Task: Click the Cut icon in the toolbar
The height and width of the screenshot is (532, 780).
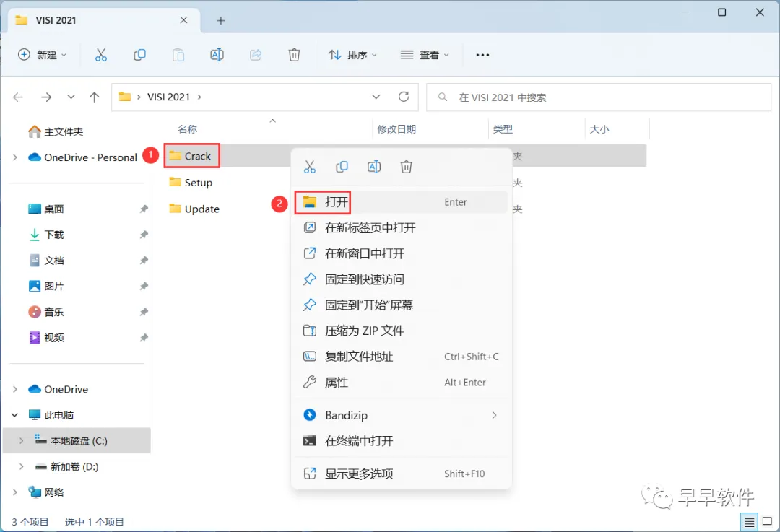Action: coord(101,55)
